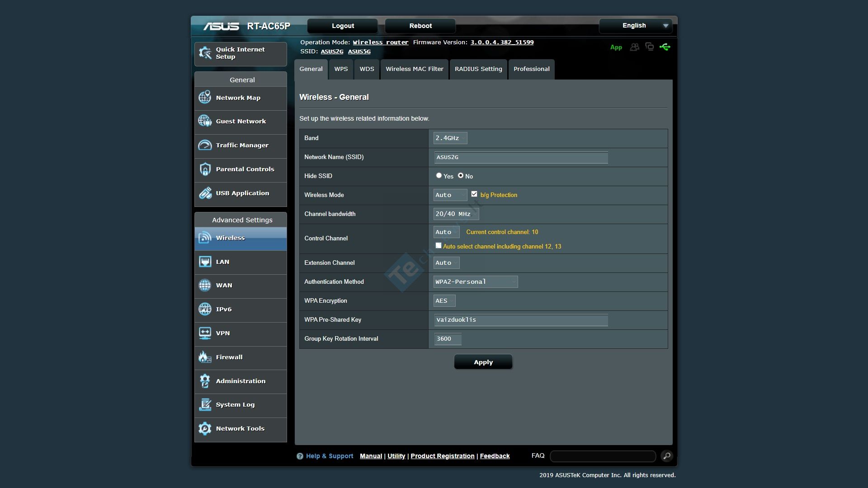
Task: Click the Guest Network sidebar icon
Action: click(205, 121)
